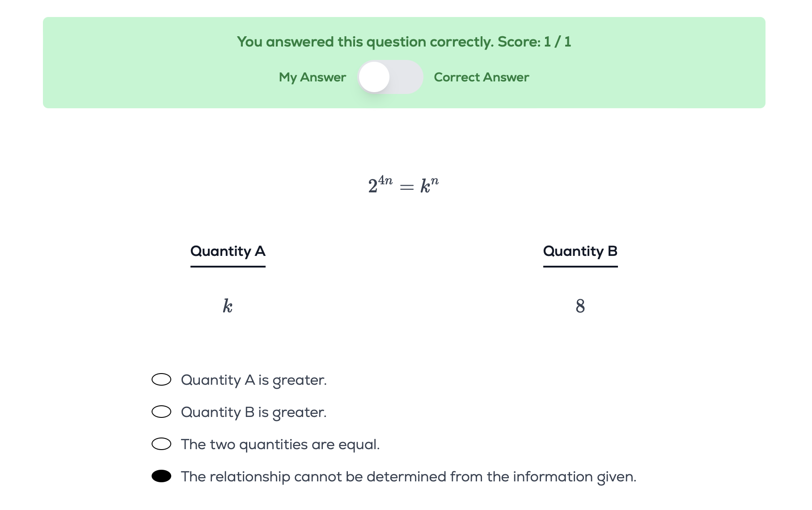Click the "Quantity A" column heading
The height and width of the screenshot is (510, 812).
228,251
